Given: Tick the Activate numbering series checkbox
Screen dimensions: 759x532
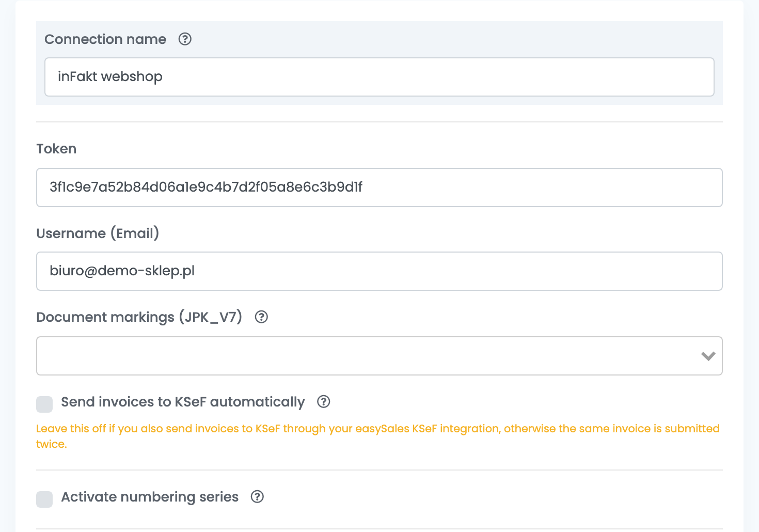Looking at the screenshot, I should [x=44, y=499].
